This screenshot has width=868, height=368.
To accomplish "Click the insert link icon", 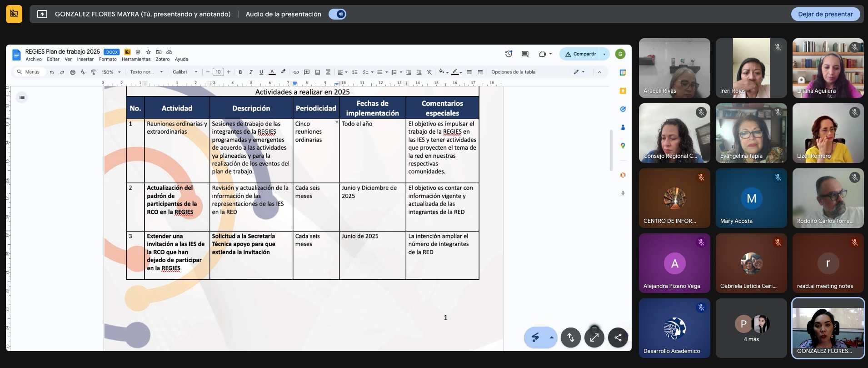I will (x=296, y=72).
